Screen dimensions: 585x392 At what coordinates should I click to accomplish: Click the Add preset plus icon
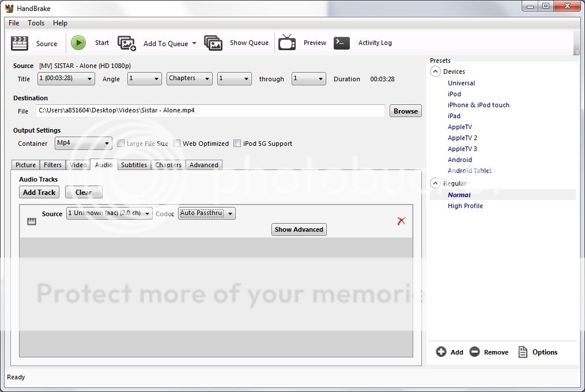(x=441, y=352)
